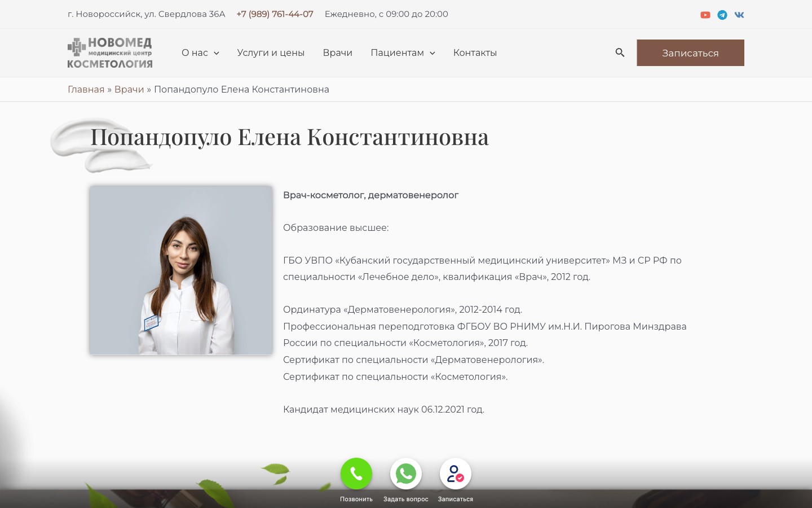Click the brown «Записаться» button
The width and height of the screenshot is (812, 508).
tap(690, 52)
